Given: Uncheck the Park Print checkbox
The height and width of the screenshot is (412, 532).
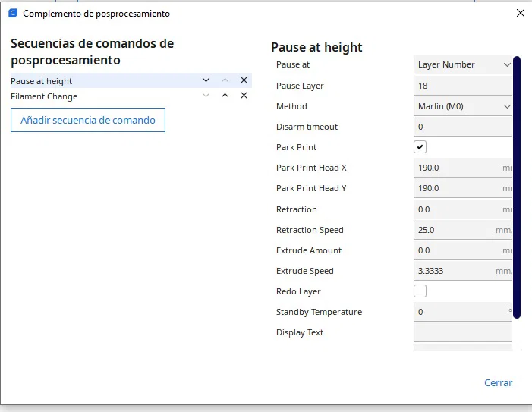Looking at the screenshot, I should (420, 147).
